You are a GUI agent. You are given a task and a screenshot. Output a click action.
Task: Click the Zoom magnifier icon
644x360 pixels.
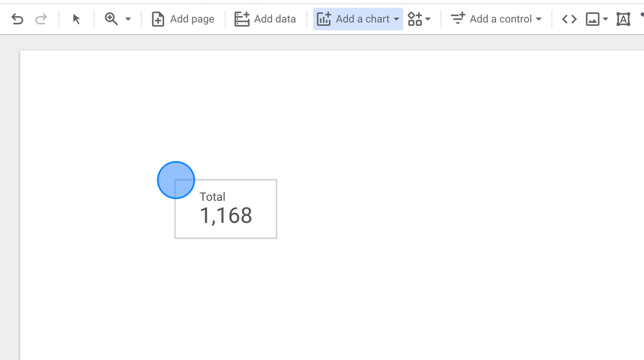pyautogui.click(x=110, y=18)
